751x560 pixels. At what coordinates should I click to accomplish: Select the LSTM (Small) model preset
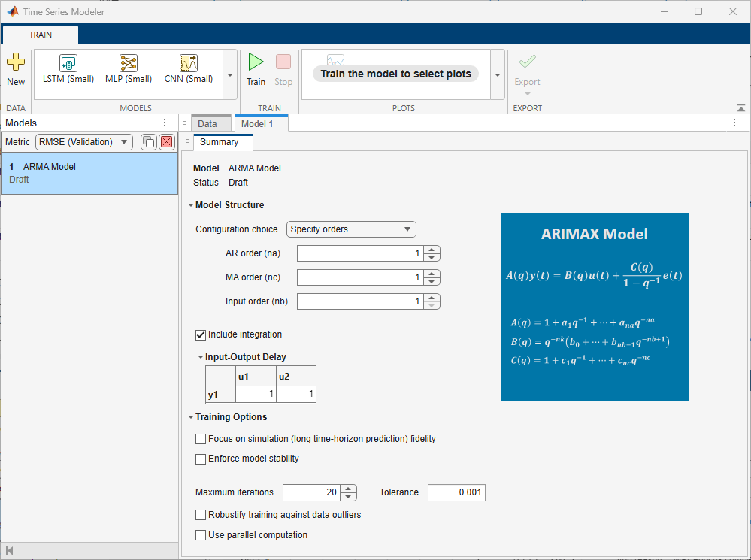(x=68, y=69)
